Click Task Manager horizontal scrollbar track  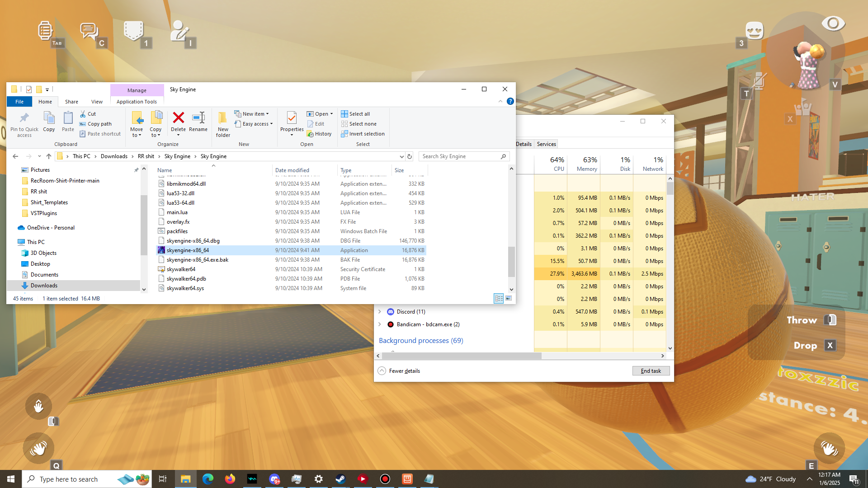601,356
